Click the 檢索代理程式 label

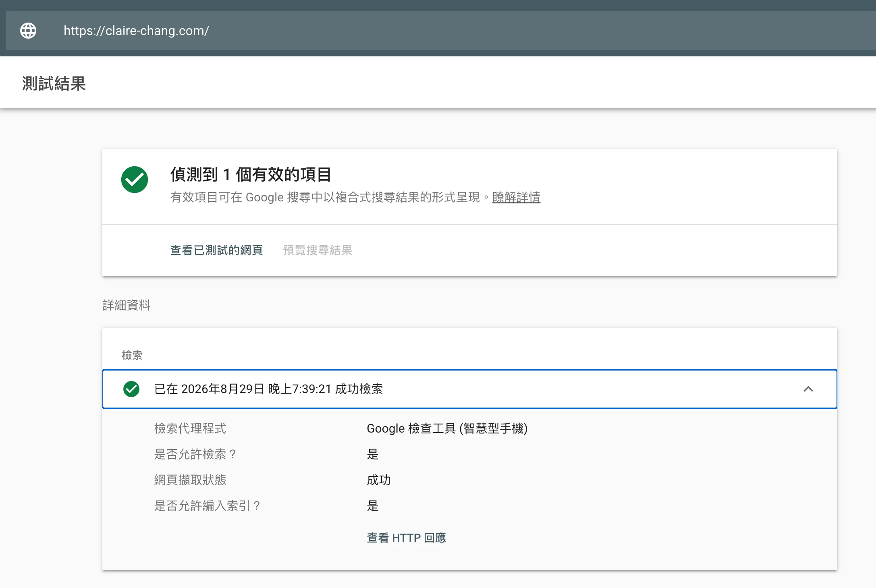point(190,428)
